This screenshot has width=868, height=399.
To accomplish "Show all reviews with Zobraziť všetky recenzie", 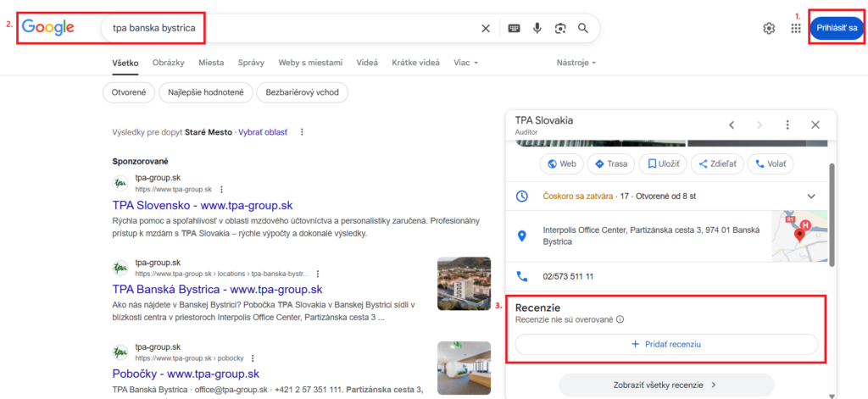I will pos(666,384).
